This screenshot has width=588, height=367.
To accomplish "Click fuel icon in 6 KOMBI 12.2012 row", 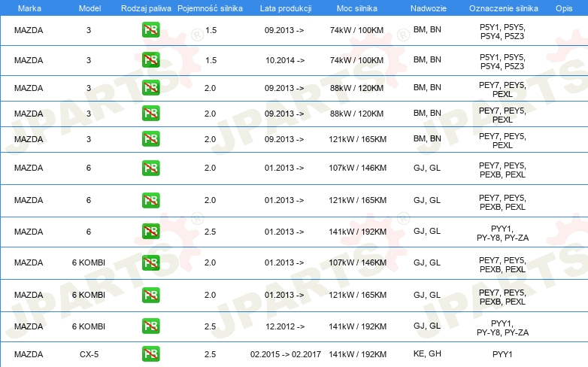I will point(150,326).
